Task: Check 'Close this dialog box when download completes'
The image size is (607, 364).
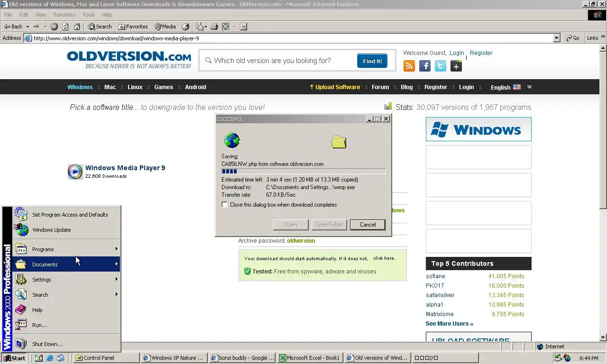Action: tap(225, 205)
